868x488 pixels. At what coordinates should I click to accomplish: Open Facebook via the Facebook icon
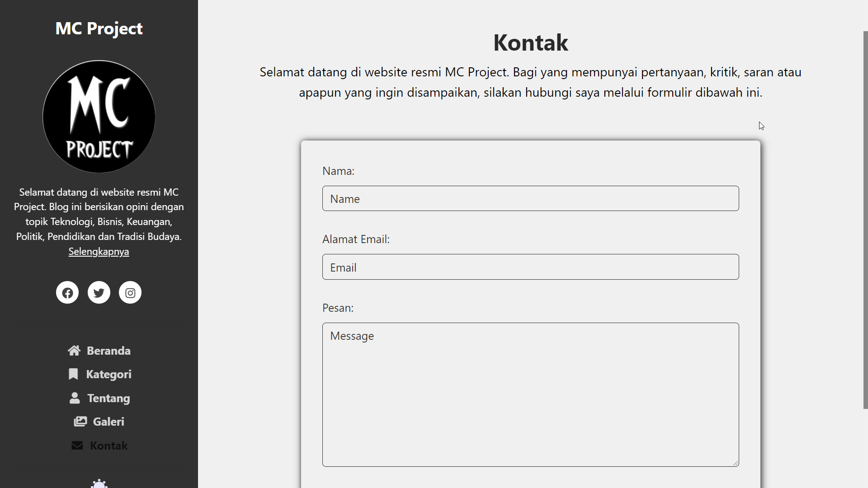point(67,292)
